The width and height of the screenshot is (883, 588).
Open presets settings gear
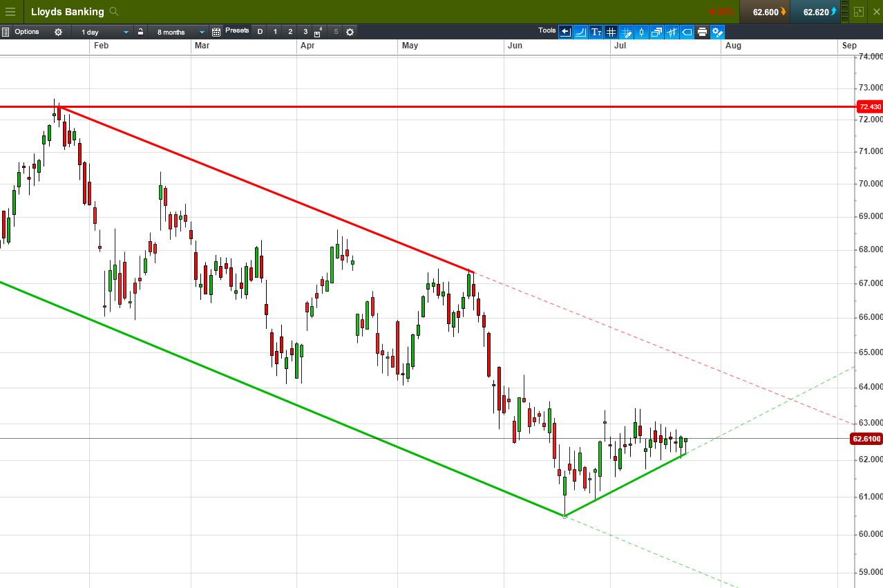tap(350, 32)
